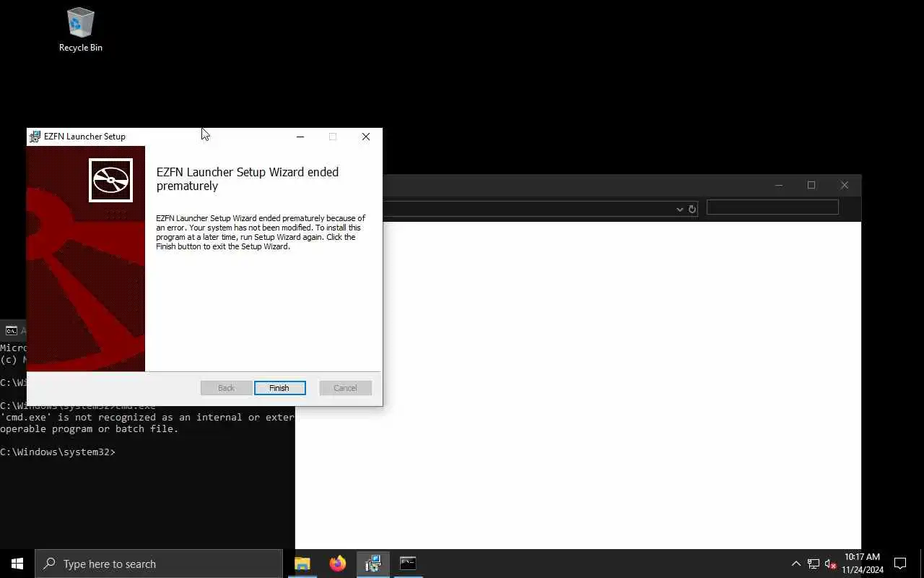
Task: Open the notification center icon
Action: point(900,564)
